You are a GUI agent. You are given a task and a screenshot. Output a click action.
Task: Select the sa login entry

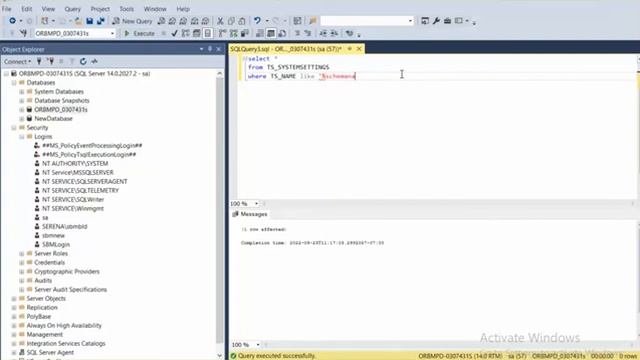[45, 218]
